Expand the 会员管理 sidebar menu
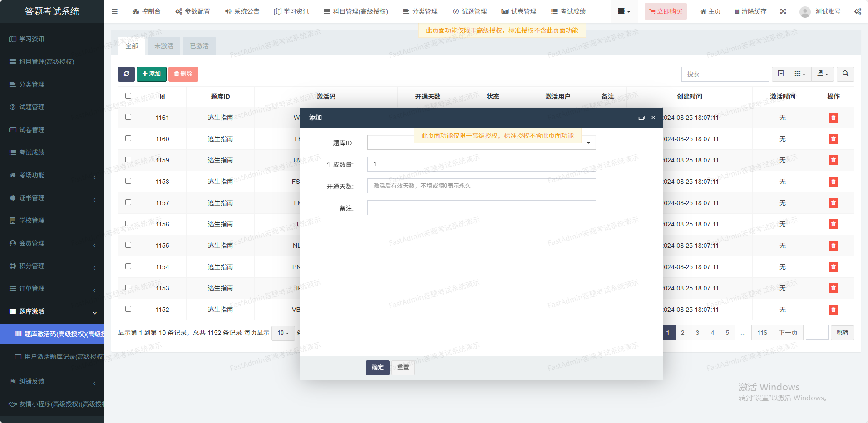The image size is (868, 423). (x=52, y=243)
